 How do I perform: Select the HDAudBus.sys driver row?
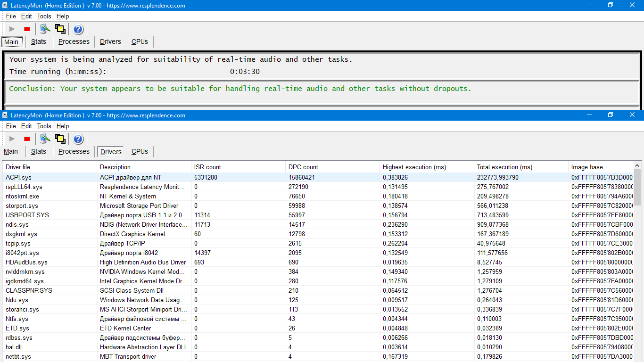[x=26, y=262]
